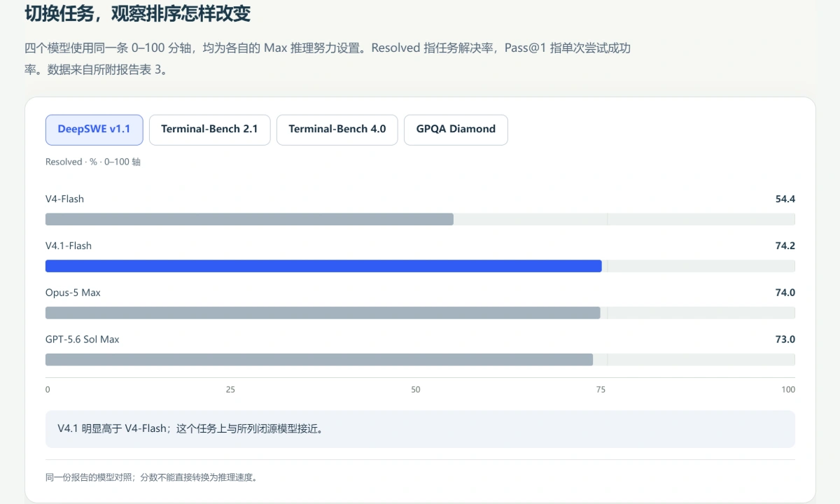The width and height of the screenshot is (840, 504).
Task: Switch to Terminal-Bench 2.1 tab
Action: coord(209,129)
